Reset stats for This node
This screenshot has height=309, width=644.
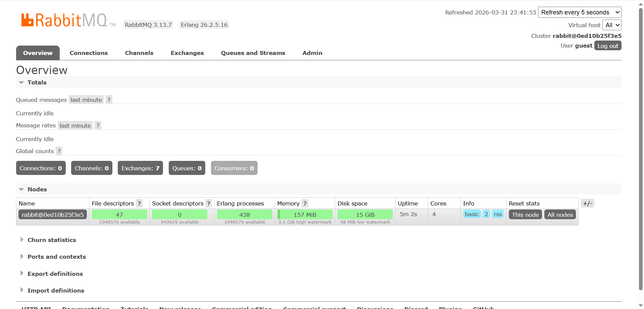pos(525,215)
